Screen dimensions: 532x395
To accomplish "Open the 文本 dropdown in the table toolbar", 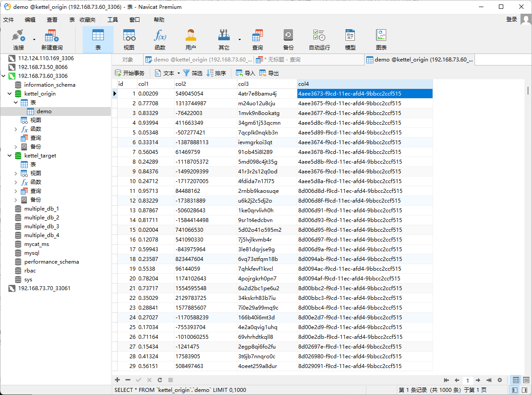I will [179, 73].
